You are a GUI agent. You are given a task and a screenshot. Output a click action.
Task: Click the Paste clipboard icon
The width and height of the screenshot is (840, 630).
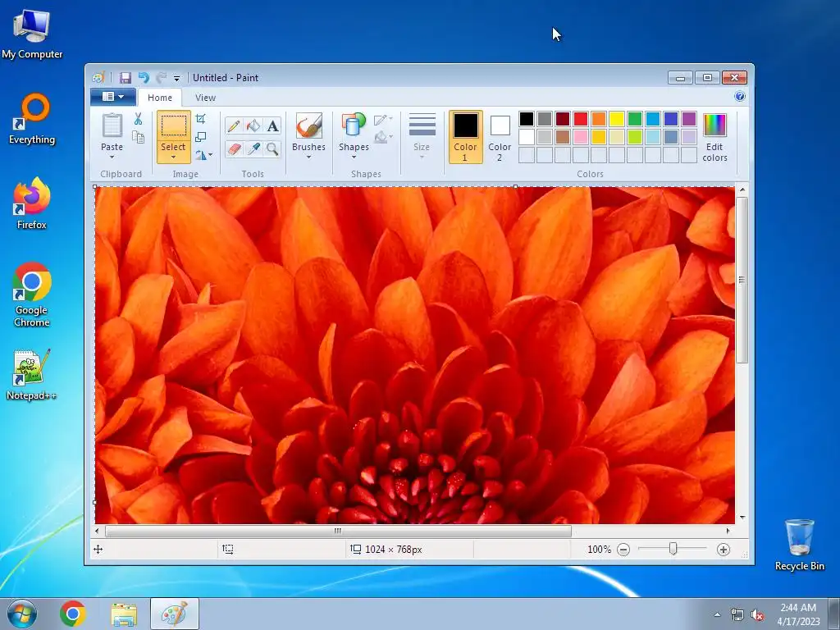[x=112, y=126]
